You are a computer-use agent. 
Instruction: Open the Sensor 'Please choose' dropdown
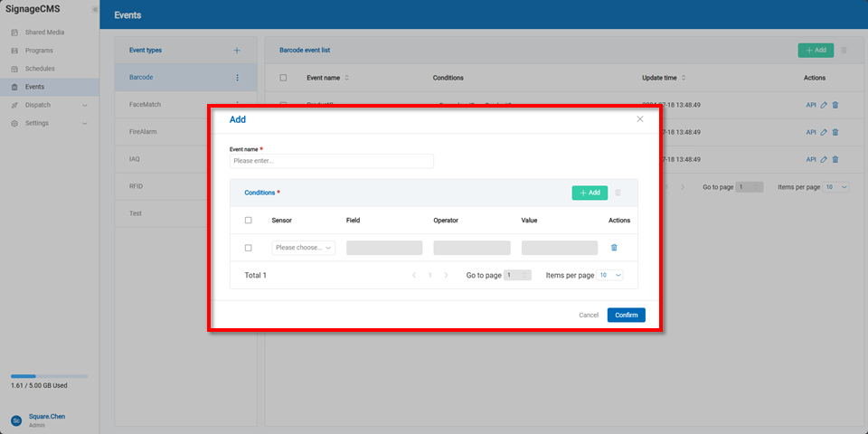tap(303, 248)
